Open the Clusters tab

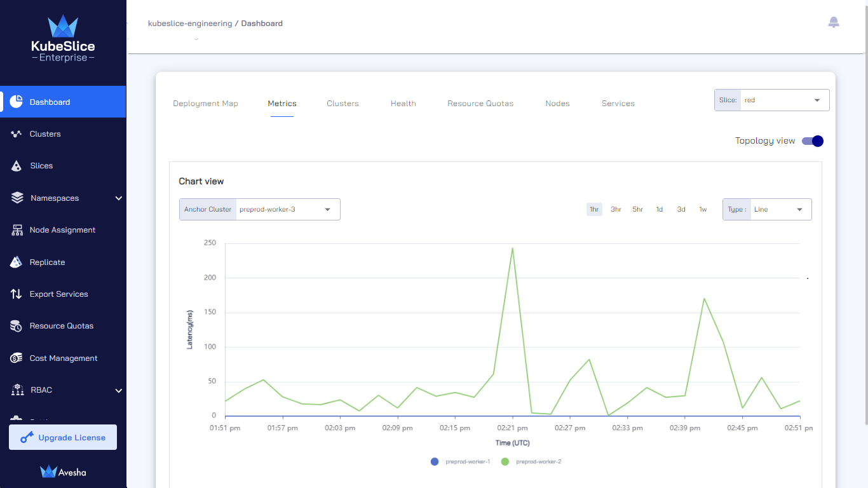click(342, 104)
